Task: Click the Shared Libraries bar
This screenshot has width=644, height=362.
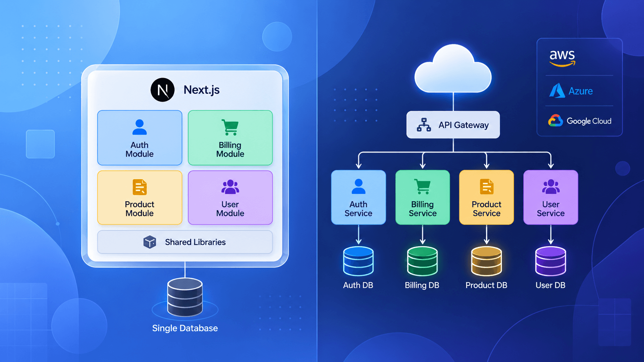Action: click(185, 242)
